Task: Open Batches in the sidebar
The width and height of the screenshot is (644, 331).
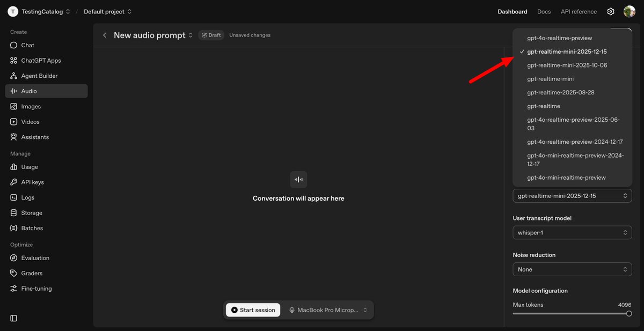Action: point(46,228)
